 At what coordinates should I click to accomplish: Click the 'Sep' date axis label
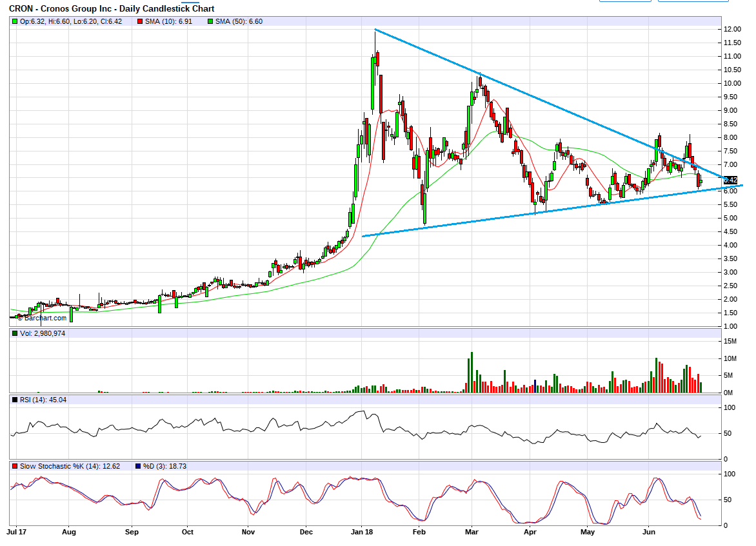click(x=132, y=532)
